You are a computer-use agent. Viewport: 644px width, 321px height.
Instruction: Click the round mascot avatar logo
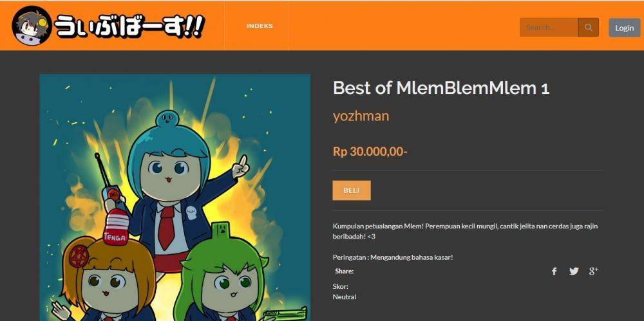pyautogui.click(x=32, y=26)
